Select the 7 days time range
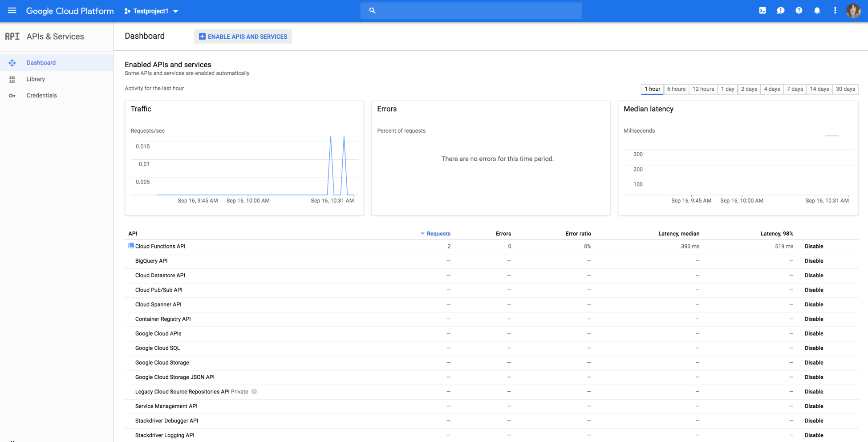This screenshot has width=868, height=442. point(795,89)
